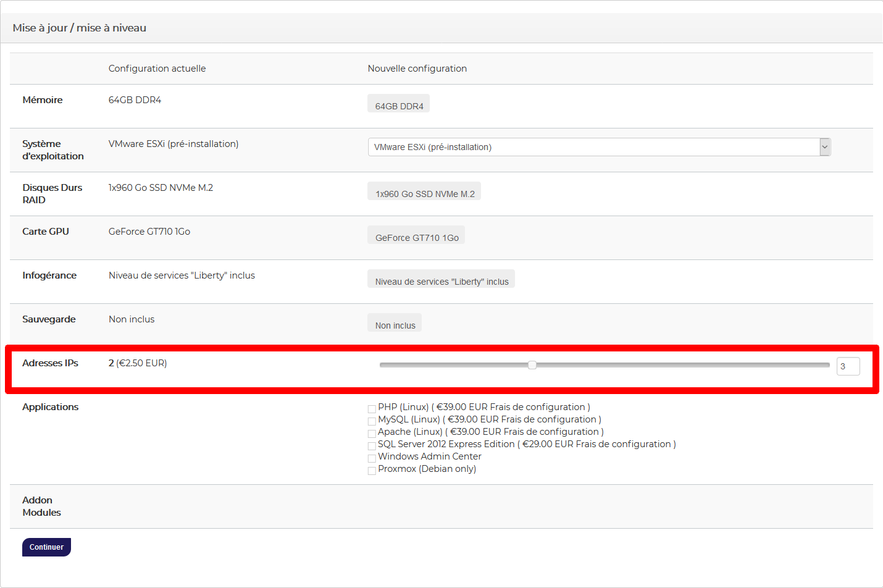Image resolution: width=883 pixels, height=588 pixels.
Task: Click the "Configuration actuelle" column header
Action: [x=157, y=69]
